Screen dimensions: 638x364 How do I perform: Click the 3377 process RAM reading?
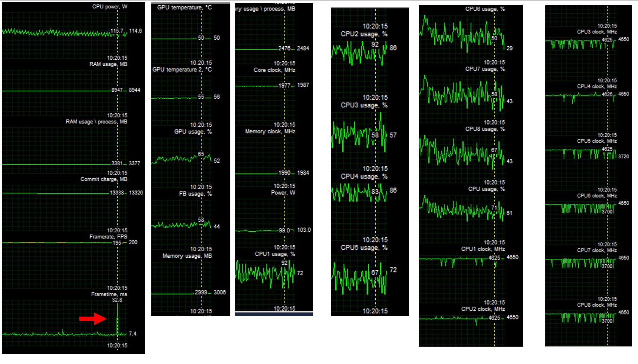pyautogui.click(x=134, y=164)
